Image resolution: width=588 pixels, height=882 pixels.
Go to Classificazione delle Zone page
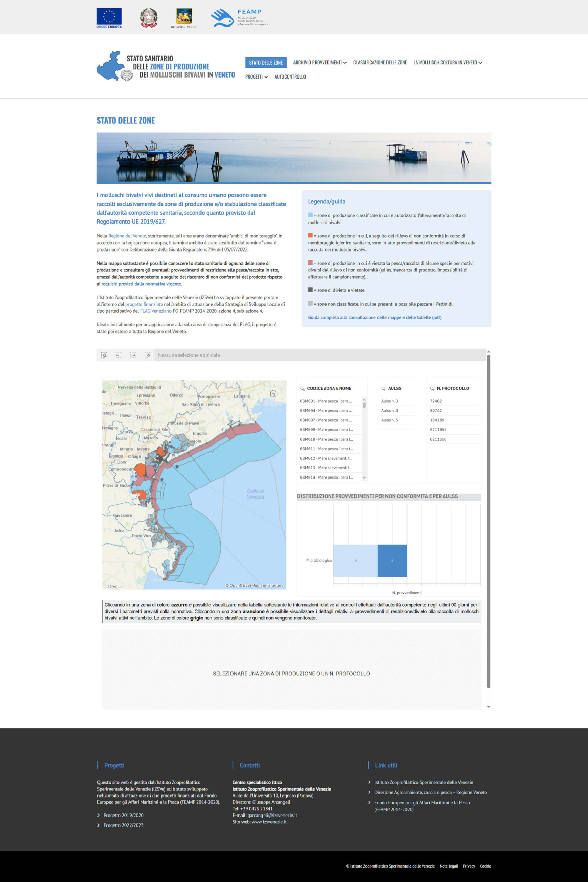[380, 63]
